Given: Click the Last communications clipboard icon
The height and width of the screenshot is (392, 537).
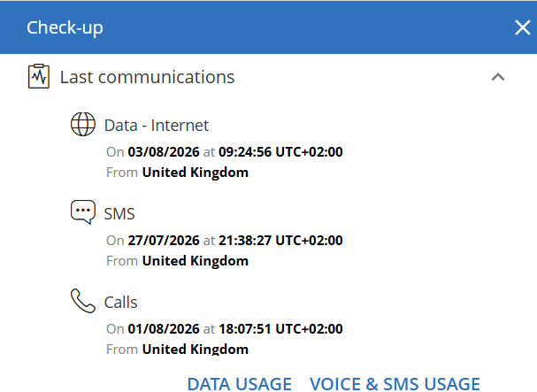Looking at the screenshot, I should pyautogui.click(x=39, y=76).
